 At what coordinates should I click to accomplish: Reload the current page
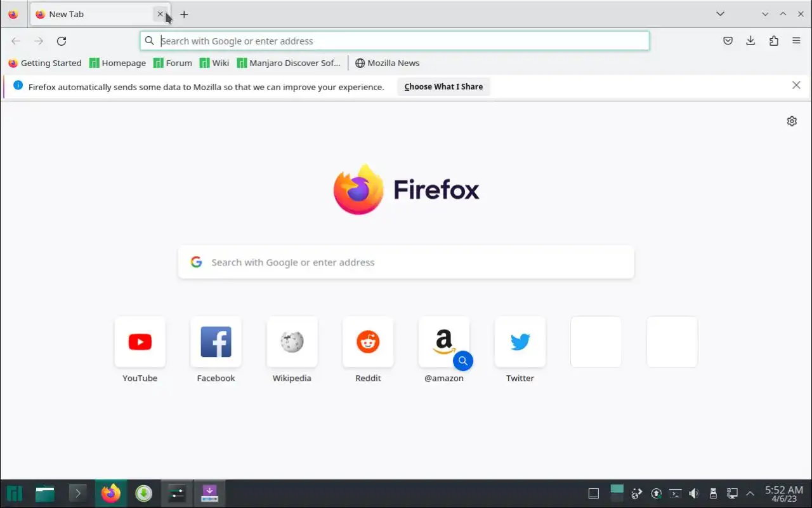pos(62,41)
